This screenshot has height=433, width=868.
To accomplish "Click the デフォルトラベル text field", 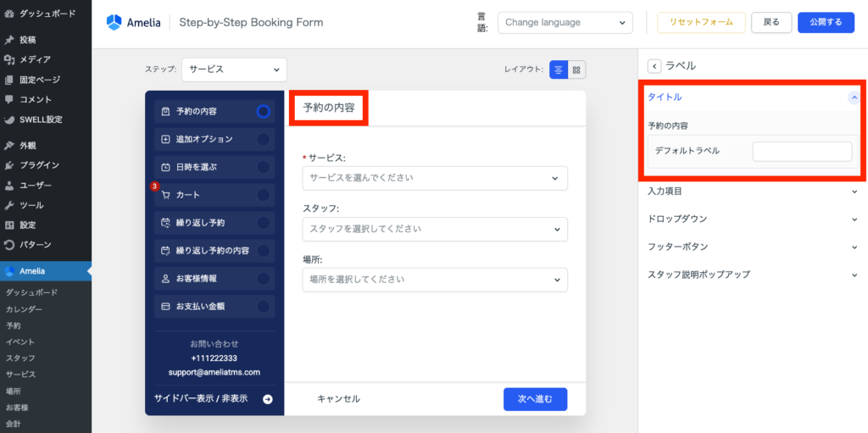I will [802, 151].
